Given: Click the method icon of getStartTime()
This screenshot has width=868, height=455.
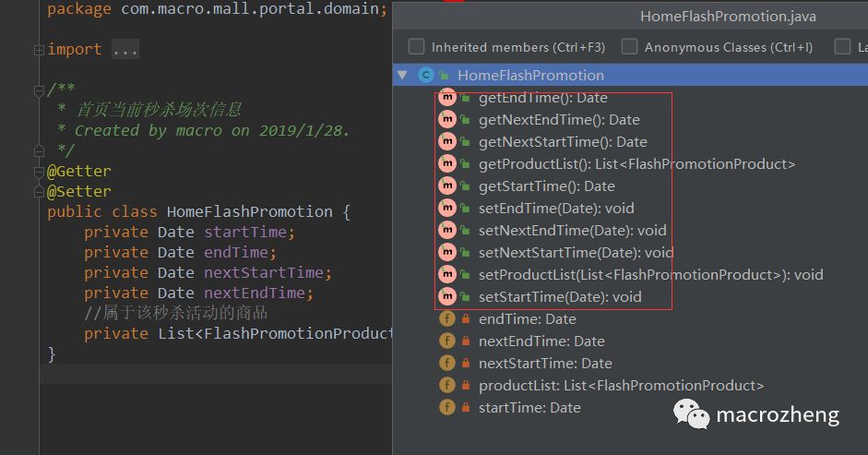Looking at the screenshot, I should (446, 186).
